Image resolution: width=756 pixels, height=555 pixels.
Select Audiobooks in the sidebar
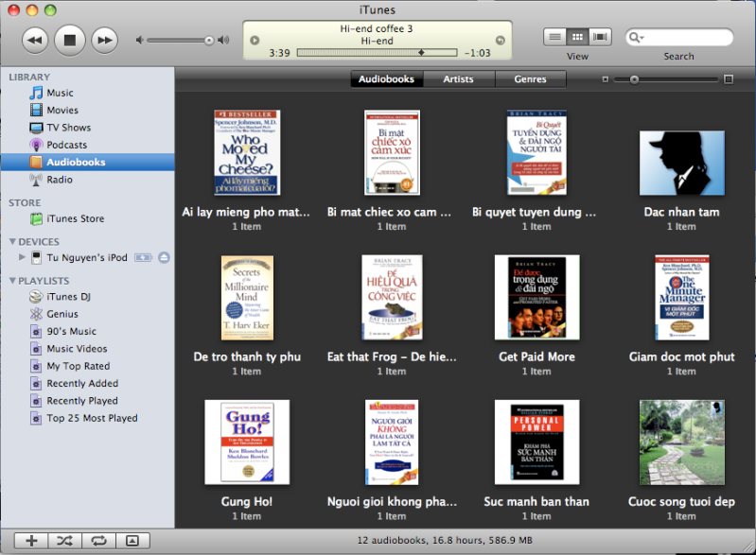click(x=87, y=162)
